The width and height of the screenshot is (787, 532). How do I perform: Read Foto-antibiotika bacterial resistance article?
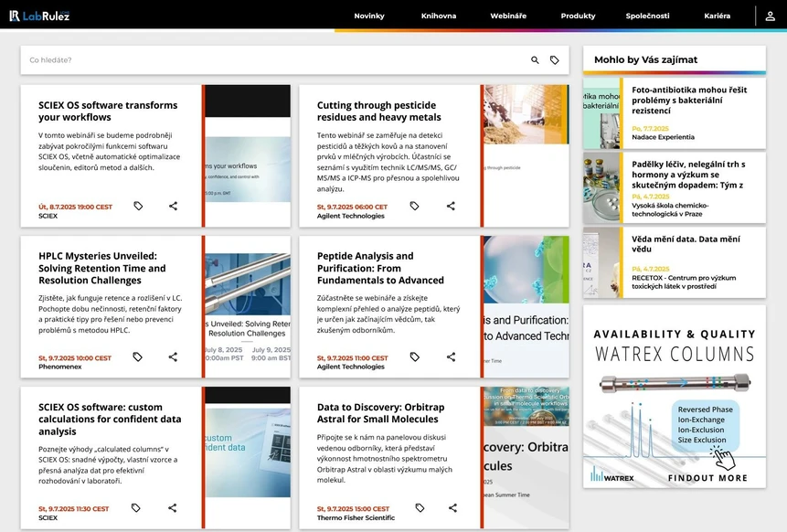(688, 100)
